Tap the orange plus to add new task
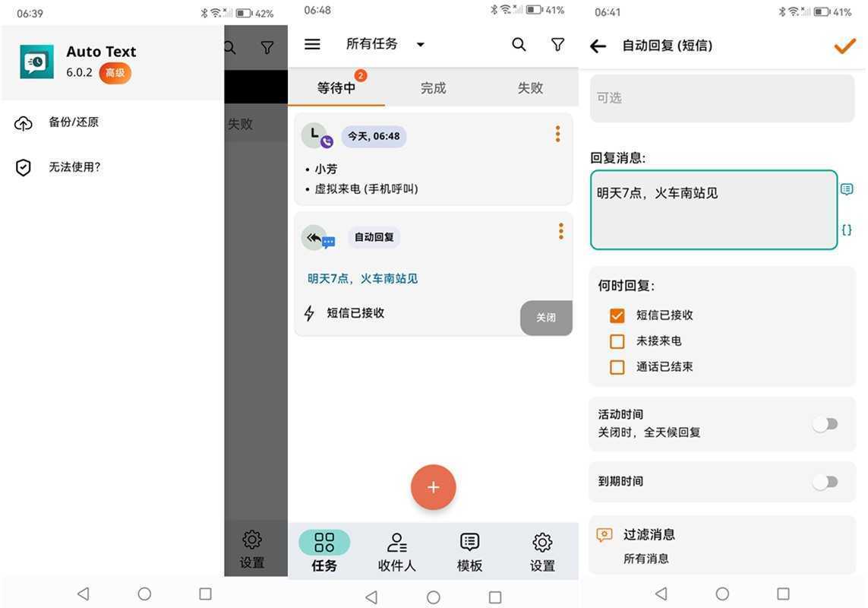This screenshot has height=608, width=868. (433, 486)
